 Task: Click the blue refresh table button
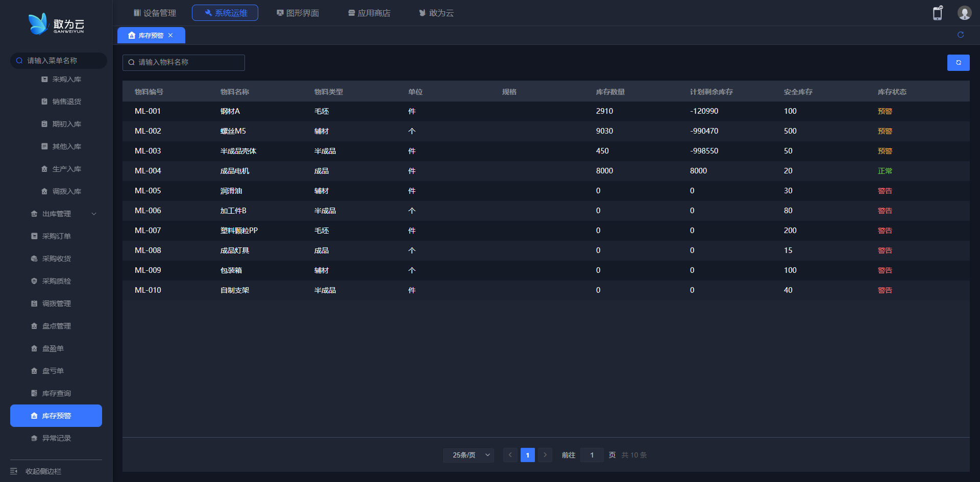958,63
